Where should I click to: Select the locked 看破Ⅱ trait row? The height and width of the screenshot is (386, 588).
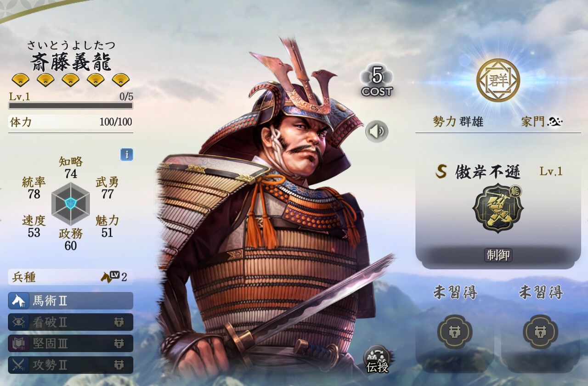(x=71, y=322)
